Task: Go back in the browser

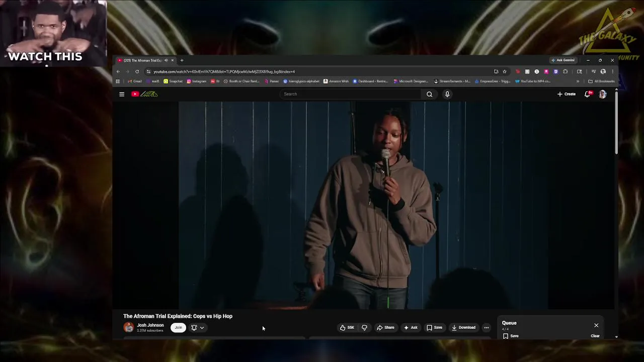Action: [118, 71]
